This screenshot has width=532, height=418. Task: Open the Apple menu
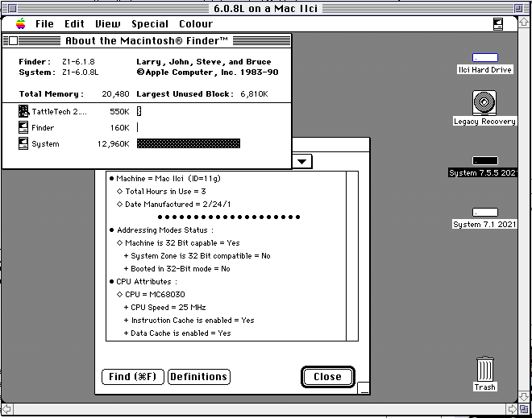click(21, 23)
